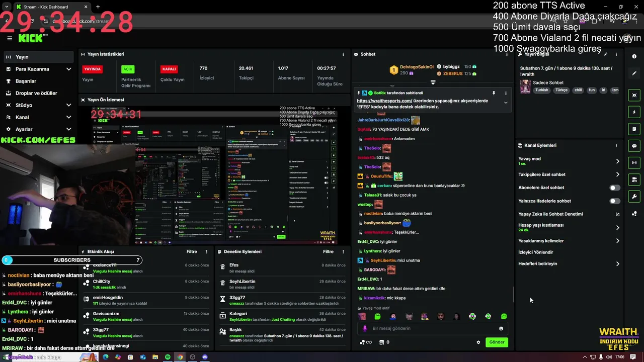
Task: Toggle the broadcast signal widget icon
Action: pyautogui.click(x=634, y=163)
